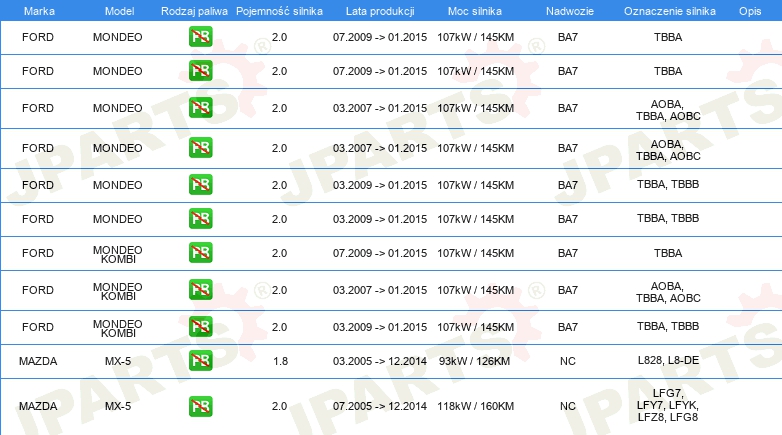Click the 03.2005 -> 12.2014 production years
This screenshot has width=782, height=435.
point(380,361)
